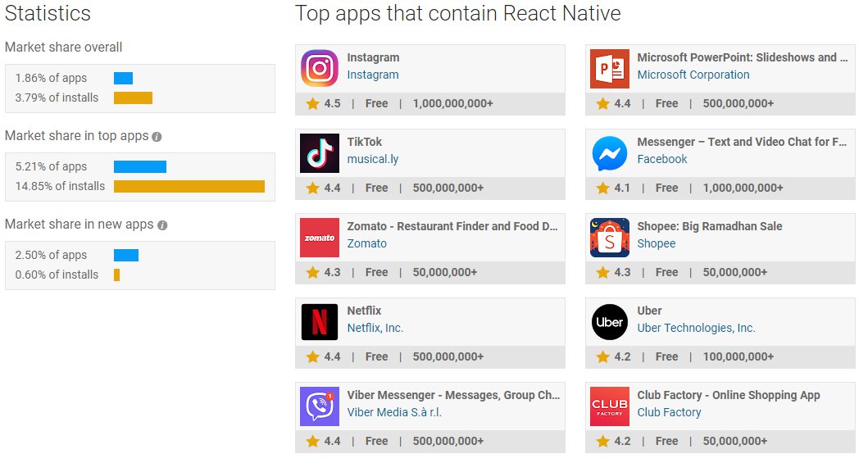
Task: Click the 3.79% of installs orange bar
Action: [133, 98]
